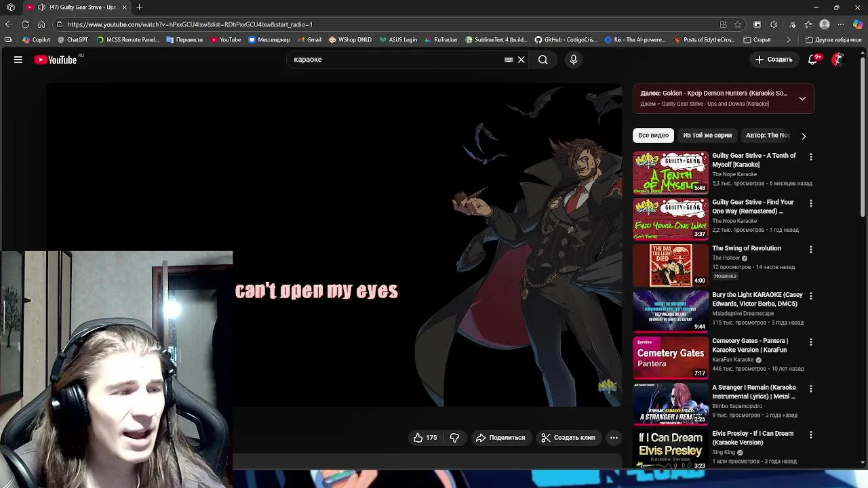The width and height of the screenshot is (868, 488).
Task: Go to YouTube home via the logo
Action: [x=56, y=60]
